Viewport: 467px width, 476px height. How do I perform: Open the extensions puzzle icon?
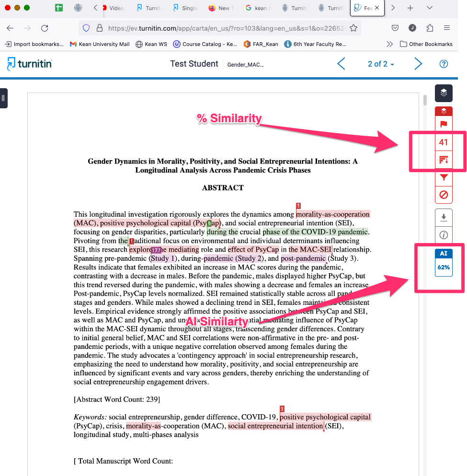tap(430, 28)
